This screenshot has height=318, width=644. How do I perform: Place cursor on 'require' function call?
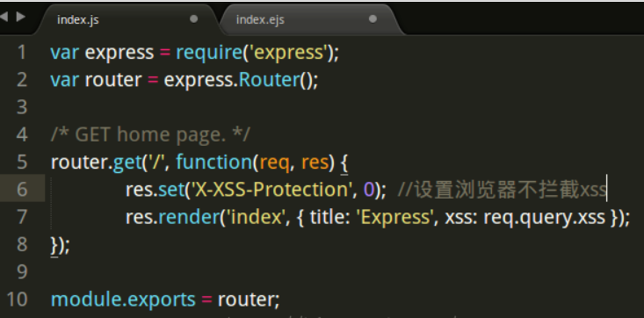pos(209,53)
